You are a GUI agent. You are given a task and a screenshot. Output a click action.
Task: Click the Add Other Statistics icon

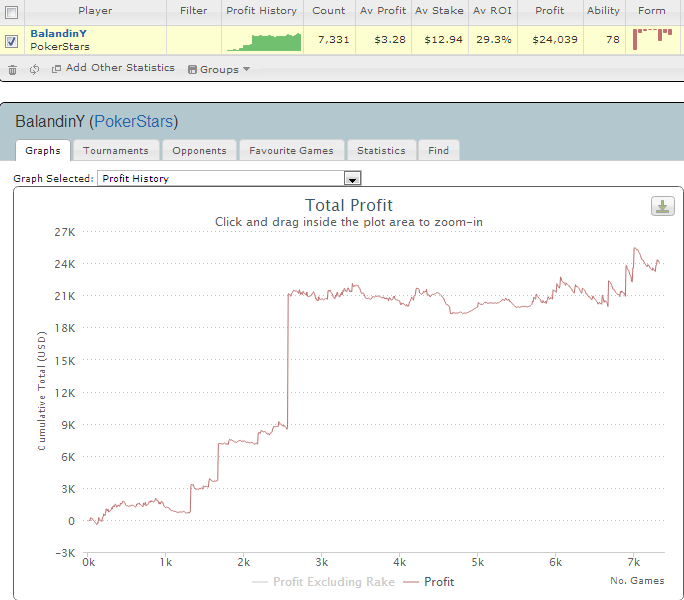(x=56, y=69)
